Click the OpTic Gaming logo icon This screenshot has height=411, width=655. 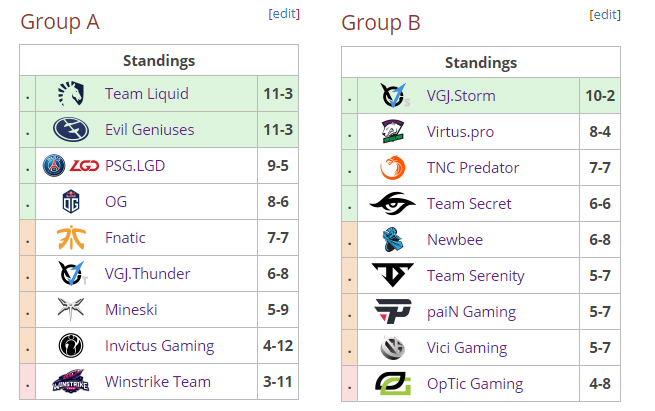(x=392, y=384)
